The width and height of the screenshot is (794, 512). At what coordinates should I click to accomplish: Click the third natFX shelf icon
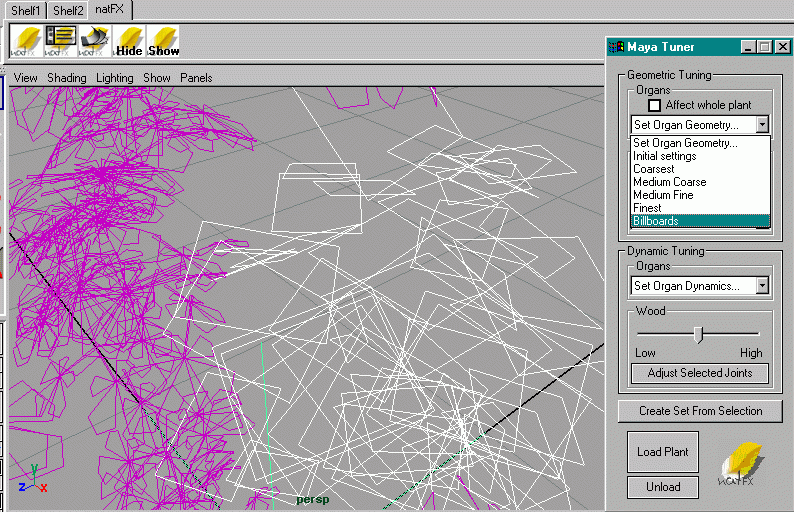[x=94, y=41]
